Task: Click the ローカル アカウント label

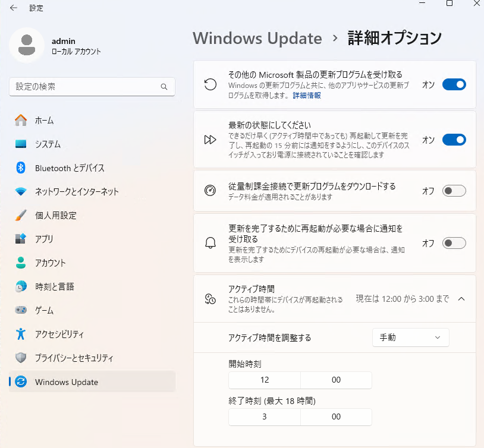Action: (76, 52)
